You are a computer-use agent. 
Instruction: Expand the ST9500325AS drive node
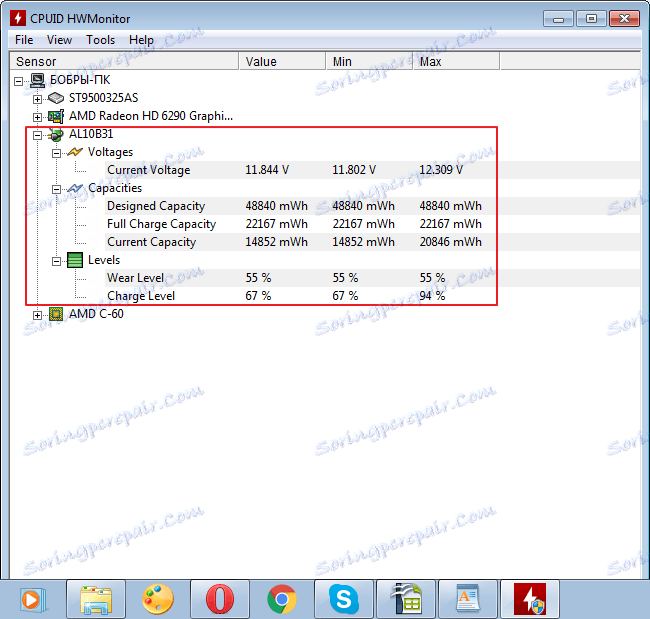[37, 100]
